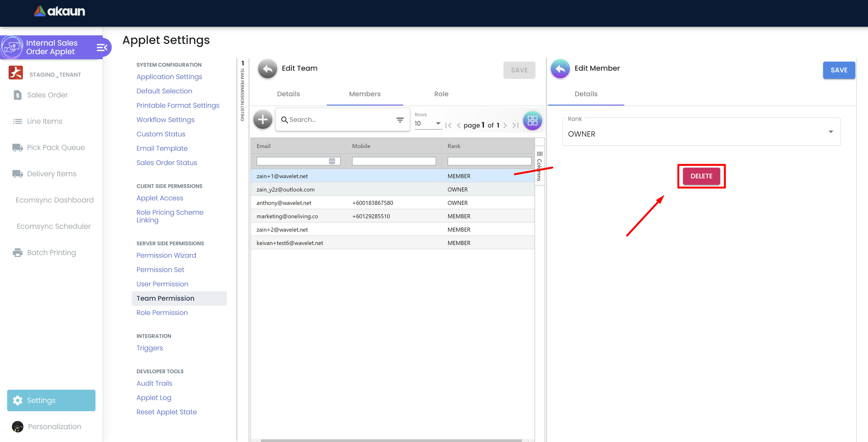This screenshot has width=868, height=442.
Task: Click the Edit Member back arrow icon
Action: [x=560, y=69]
